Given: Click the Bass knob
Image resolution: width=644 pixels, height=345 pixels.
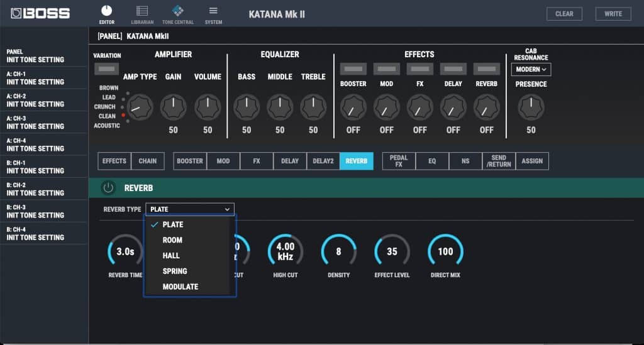Looking at the screenshot, I should coord(247,107).
